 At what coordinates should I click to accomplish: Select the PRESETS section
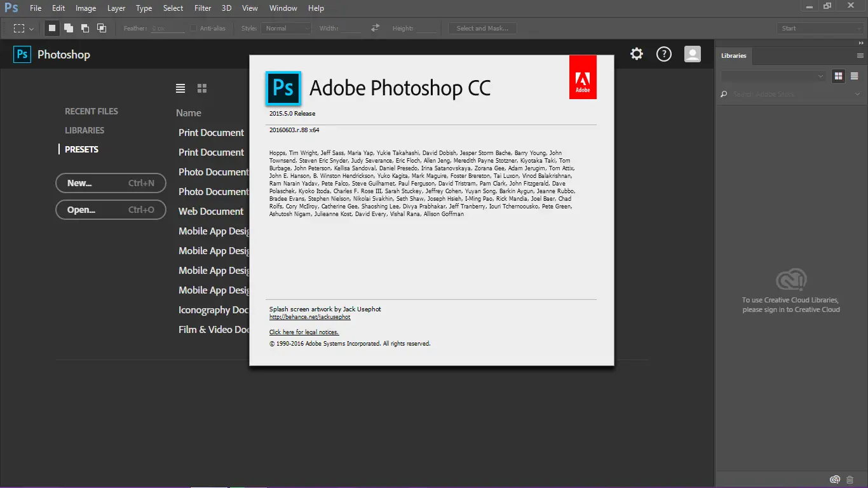[x=82, y=149]
